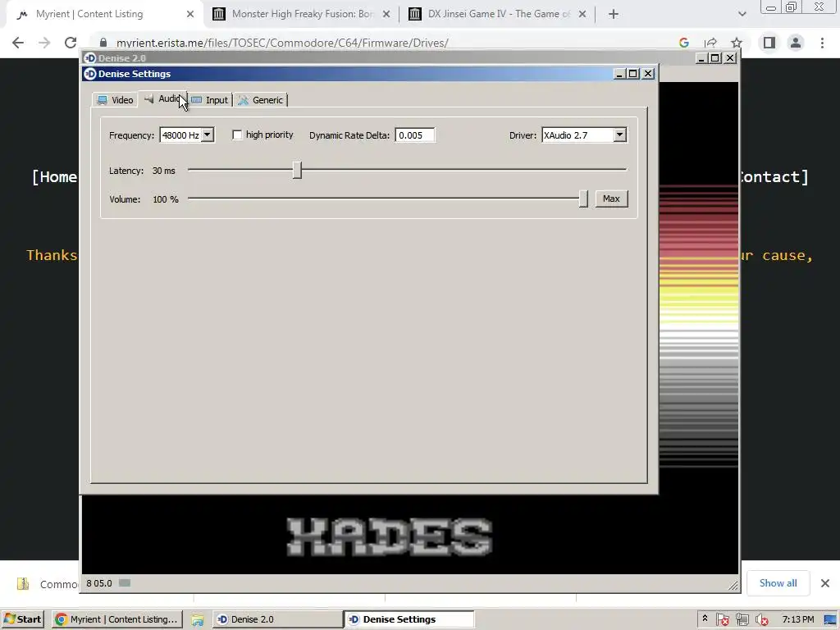Open a new Chrome tab
The width and height of the screenshot is (840, 630).
pyautogui.click(x=614, y=15)
